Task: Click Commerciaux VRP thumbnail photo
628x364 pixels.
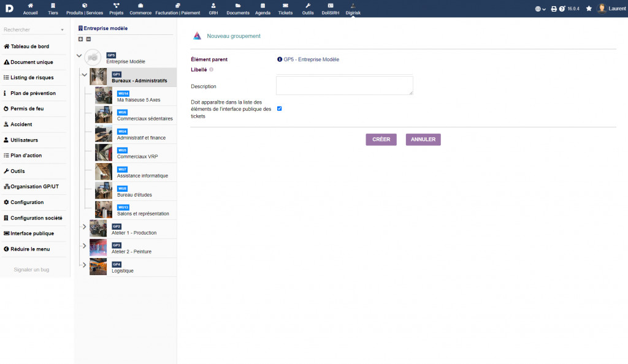Action: (103, 153)
